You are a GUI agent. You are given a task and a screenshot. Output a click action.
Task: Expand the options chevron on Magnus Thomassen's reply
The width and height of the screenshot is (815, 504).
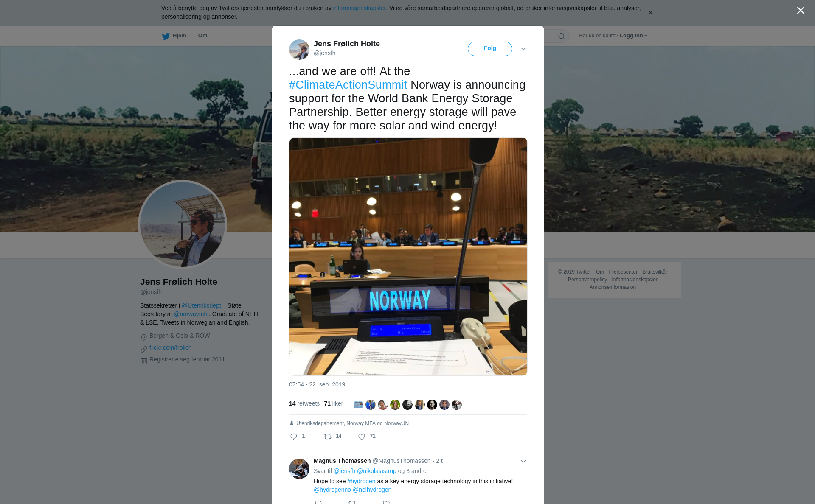[x=523, y=461]
